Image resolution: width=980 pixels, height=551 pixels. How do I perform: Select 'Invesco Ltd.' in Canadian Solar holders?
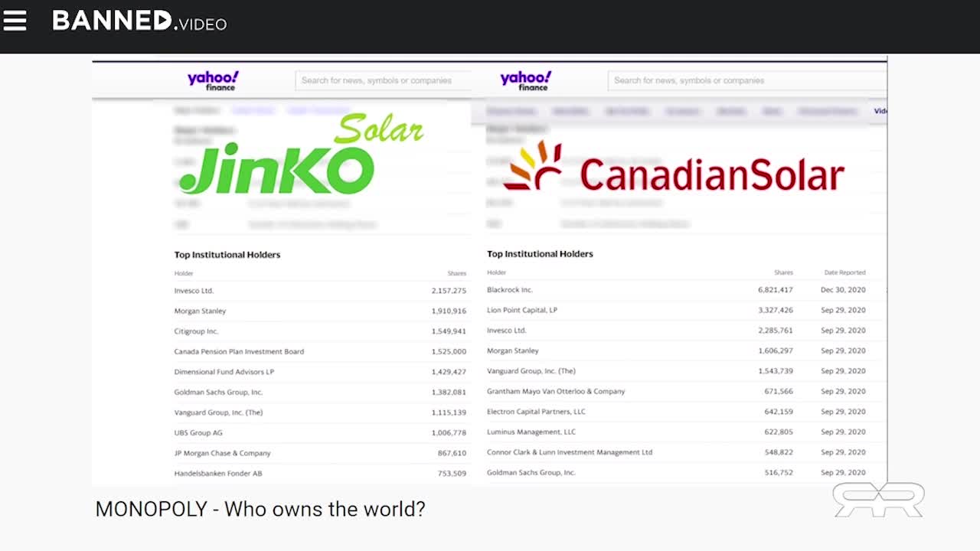pos(507,331)
